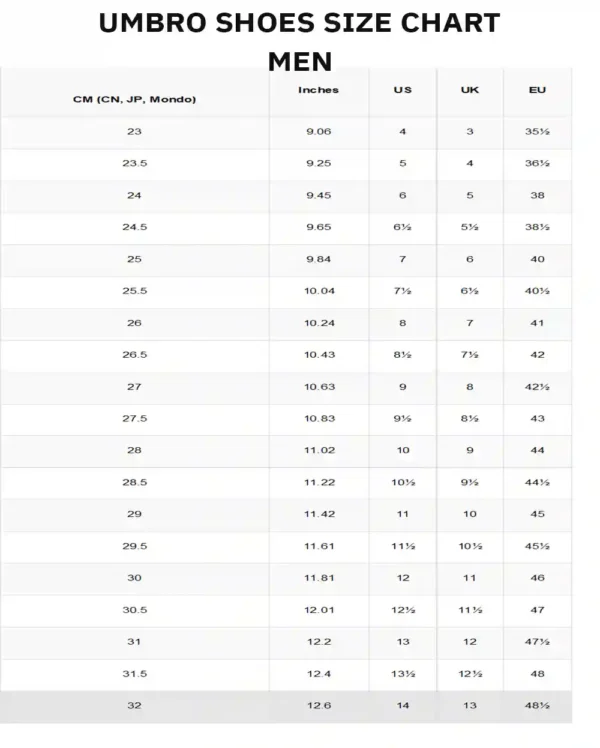Click the 'MEN' heading text
Viewport: 600px width, 748px height.
pos(299,61)
